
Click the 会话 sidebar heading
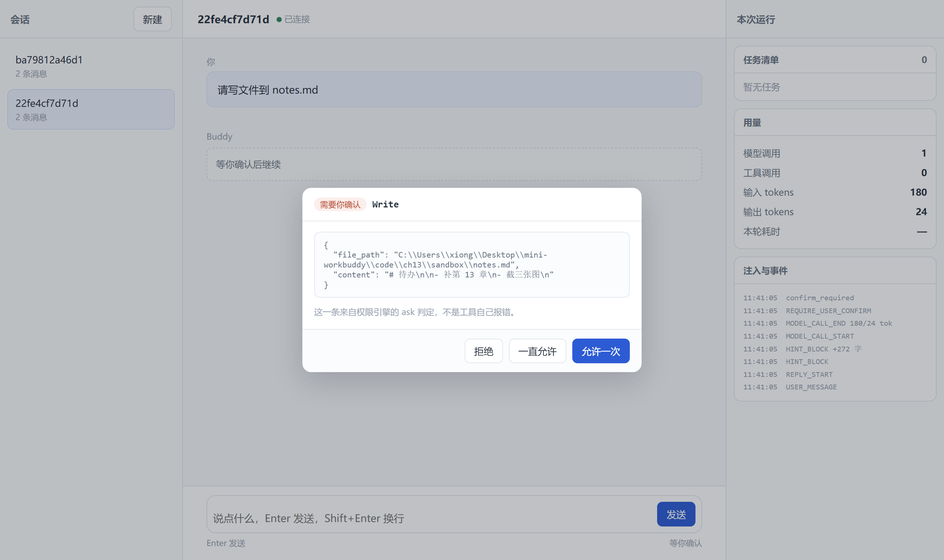20,20
